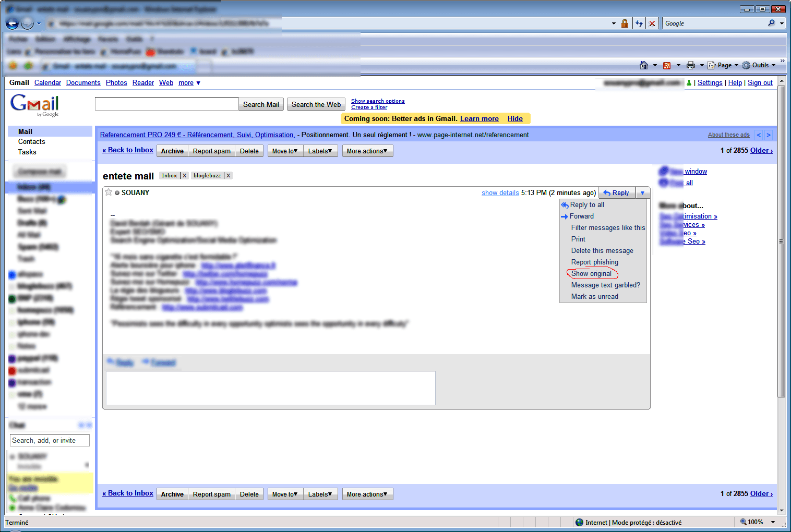Click the top Archive button
The image size is (791, 532).
[172, 151]
